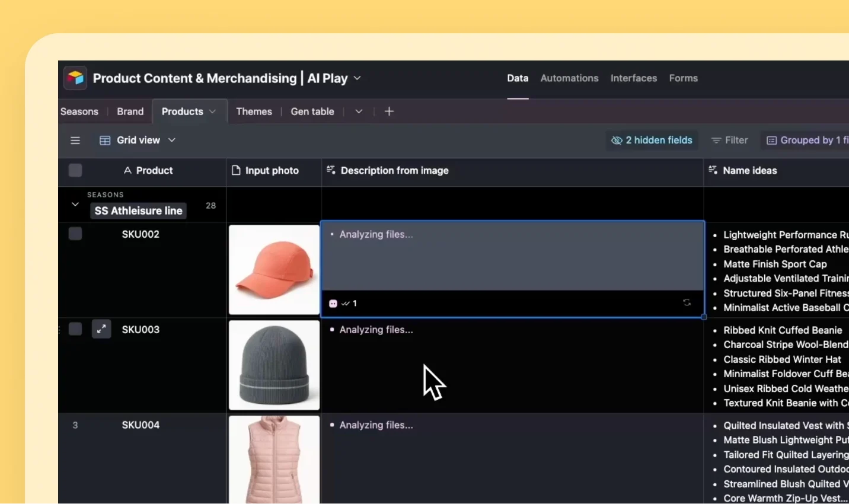Click the Grid view grid icon
Image resolution: width=849 pixels, height=504 pixels.
point(104,140)
